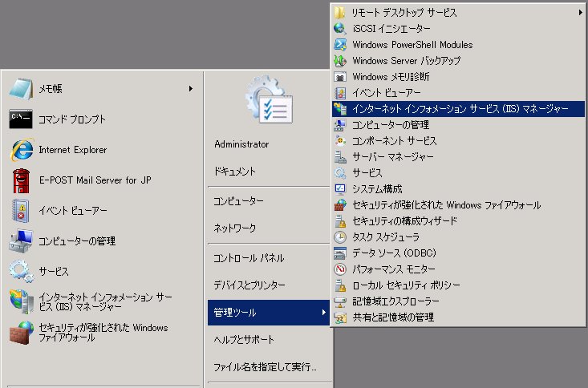Click ローカル セキュリティ ポリシー icon
Screen dimensions: 588x388
(x=340, y=285)
